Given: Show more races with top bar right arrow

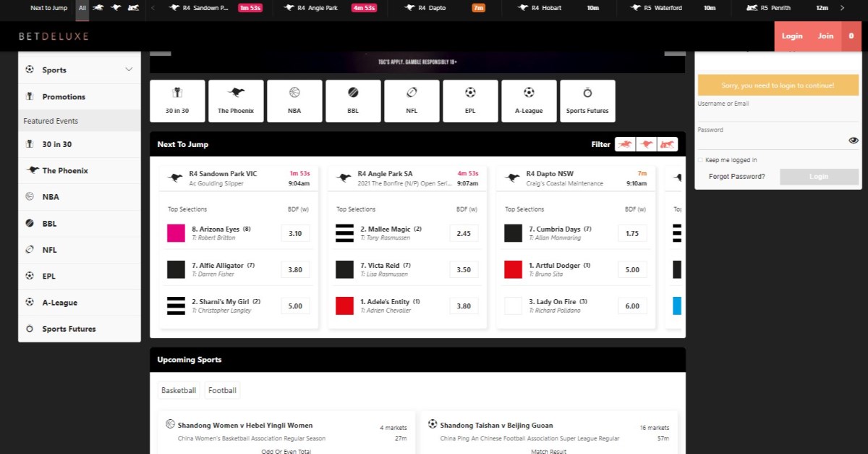Looking at the screenshot, I should point(842,8).
